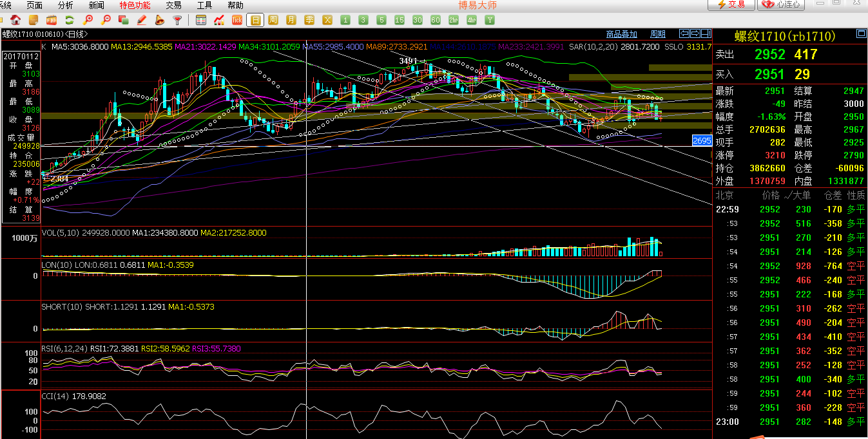Click the MA5:3036.8000 moving average label
Image resolution: width=868 pixels, height=439 pixels.
pos(80,47)
